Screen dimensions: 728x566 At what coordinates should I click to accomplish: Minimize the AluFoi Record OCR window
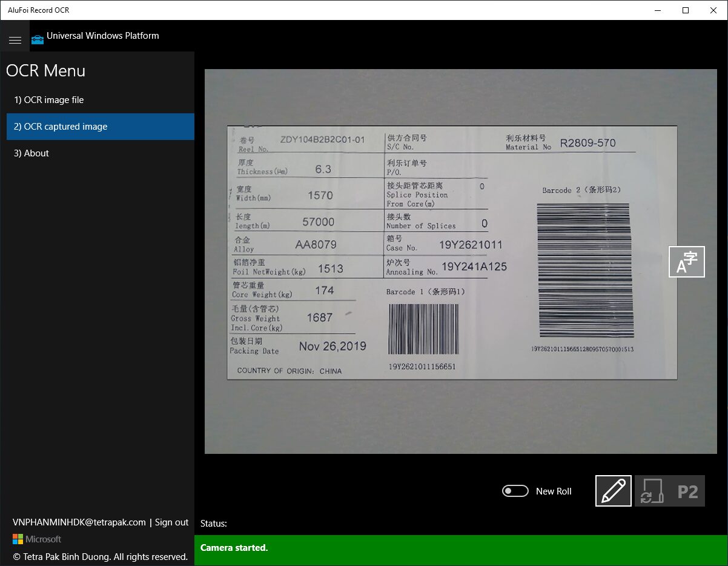tap(658, 10)
